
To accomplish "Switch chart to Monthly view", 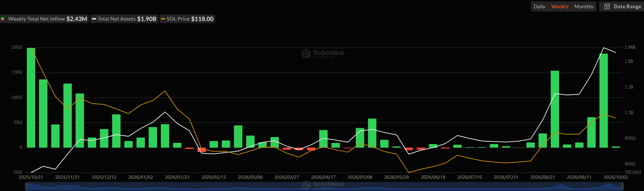I will pos(584,6).
